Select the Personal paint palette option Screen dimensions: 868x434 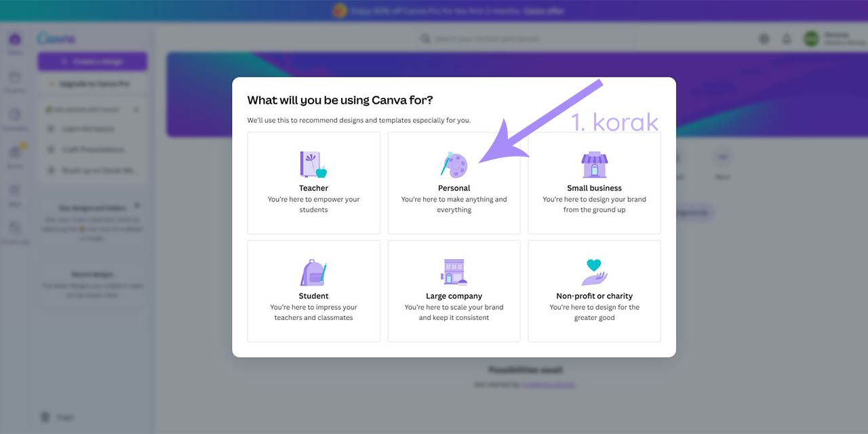(454, 165)
